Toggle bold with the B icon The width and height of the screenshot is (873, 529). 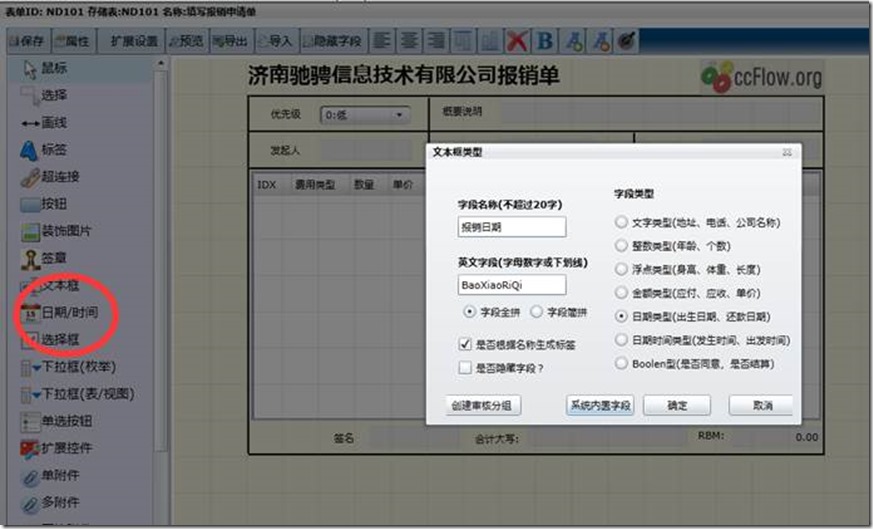click(545, 41)
